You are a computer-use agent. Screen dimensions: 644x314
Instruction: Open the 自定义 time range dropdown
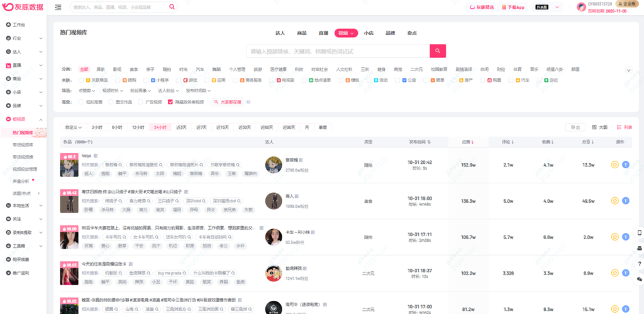click(x=74, y=127)
